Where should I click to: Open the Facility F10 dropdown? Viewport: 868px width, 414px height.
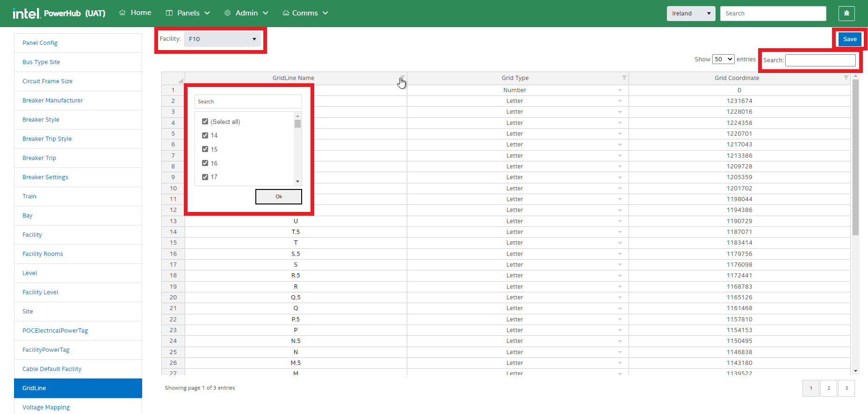[x=222, y=39]
